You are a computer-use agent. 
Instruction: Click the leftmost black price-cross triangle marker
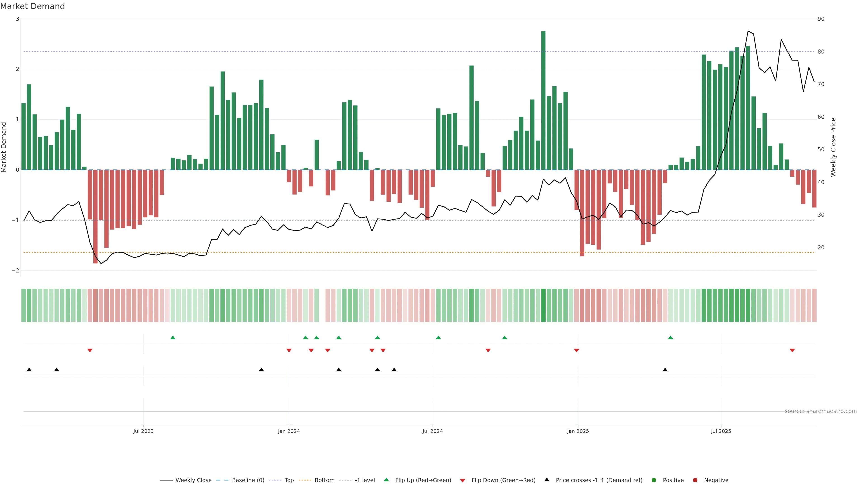[x=29, y=370]
